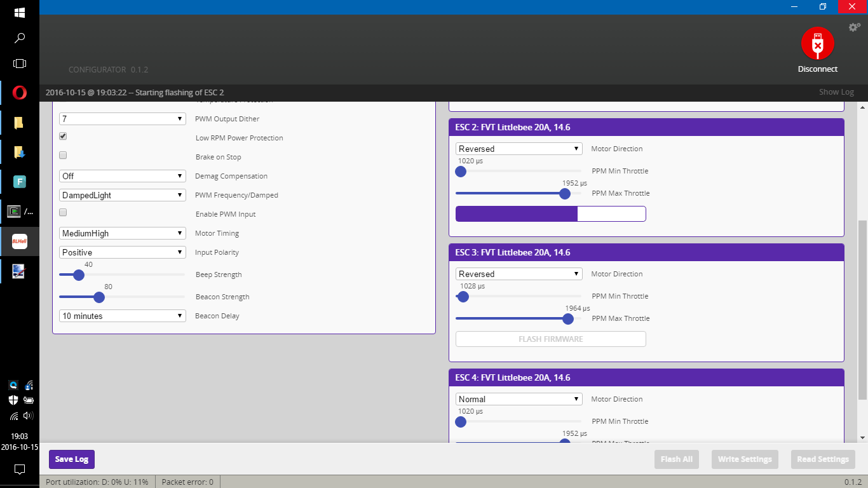Screen dimensions: 868x488
Task: Open Task View in the taskbar
Action: tap(20, 64)
